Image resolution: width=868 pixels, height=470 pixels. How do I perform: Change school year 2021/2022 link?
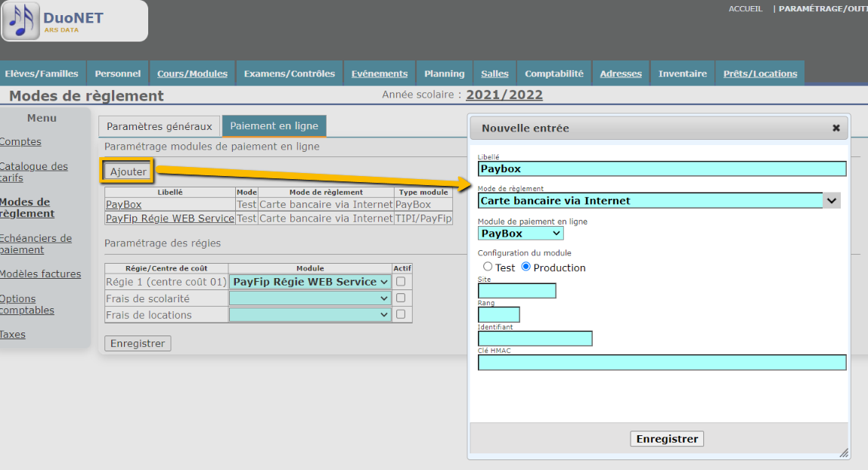coord(504,94)
